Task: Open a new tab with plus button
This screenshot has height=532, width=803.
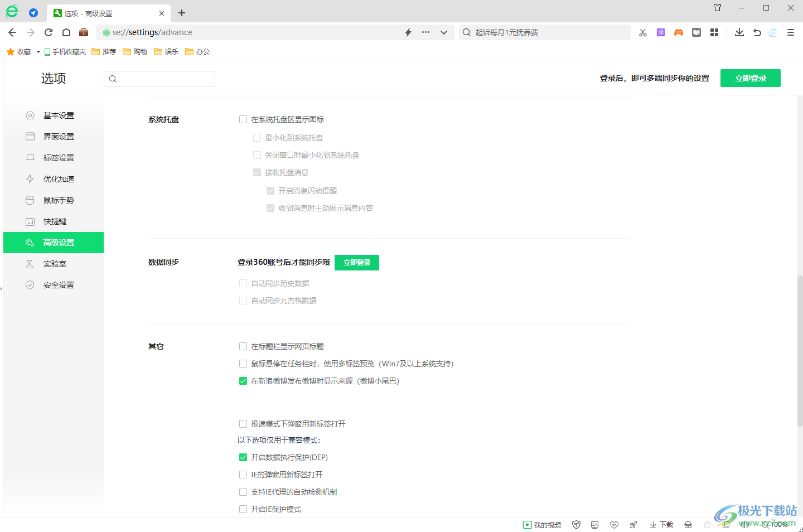Action: 182,13
